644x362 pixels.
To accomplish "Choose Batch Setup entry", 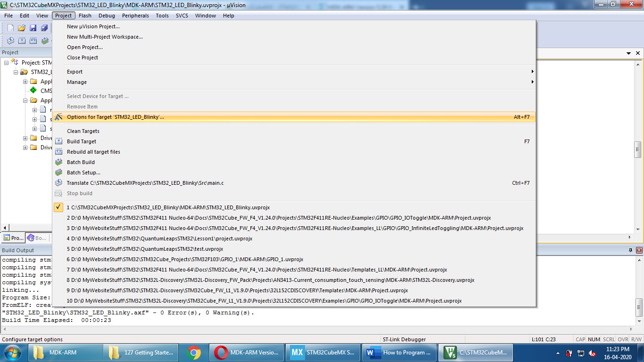I will point(294,173).
